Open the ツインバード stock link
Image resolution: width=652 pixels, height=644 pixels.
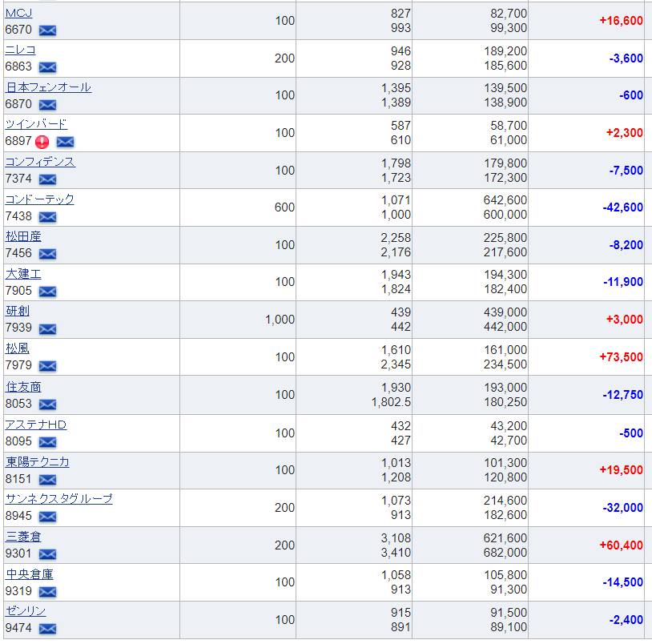tap(36, 124)
